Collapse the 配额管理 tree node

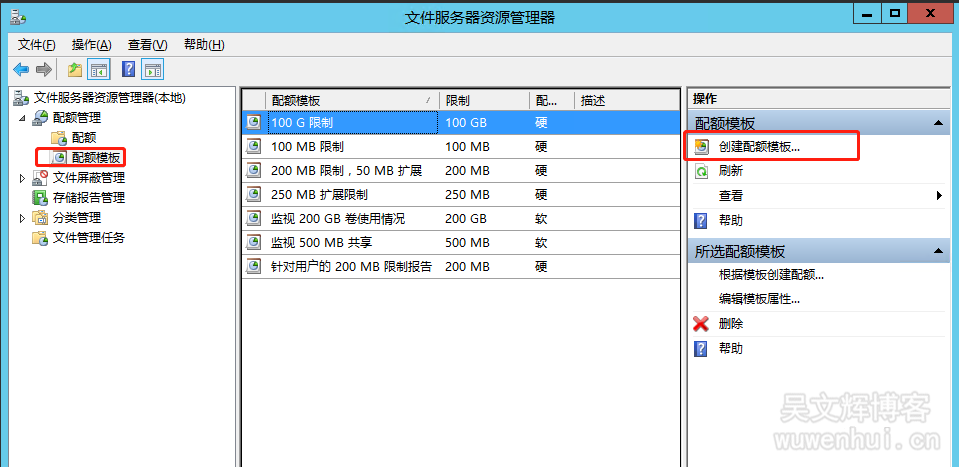(x=23, y=118)
